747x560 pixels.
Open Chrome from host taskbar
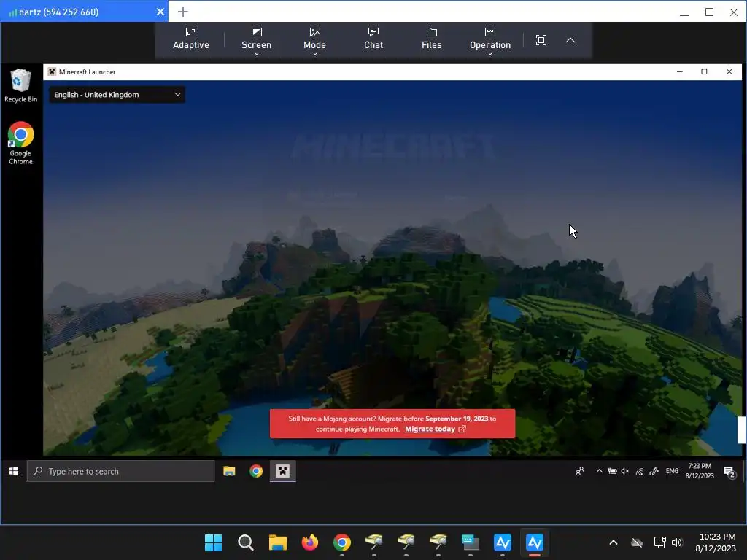tap(342, 542)
